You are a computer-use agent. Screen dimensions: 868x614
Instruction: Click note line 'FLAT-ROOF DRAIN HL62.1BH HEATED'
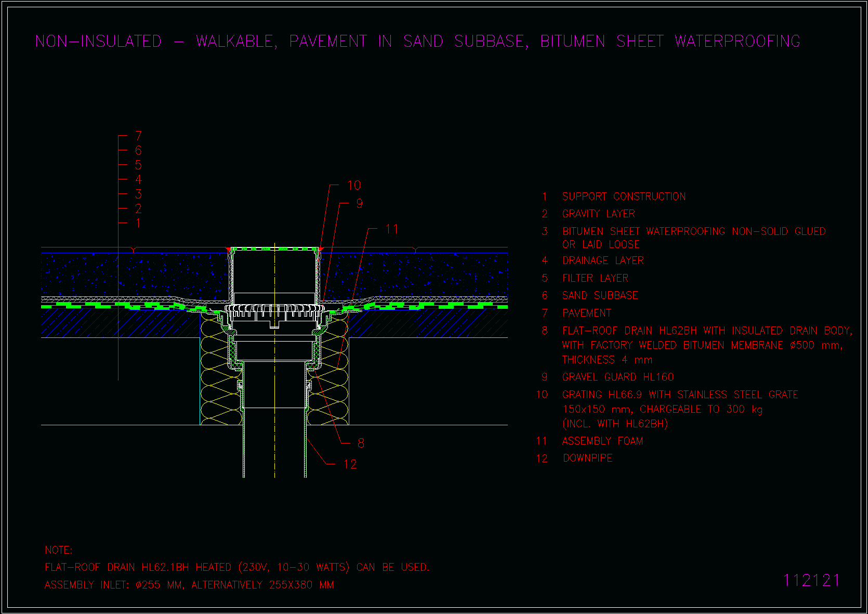pos(237,567)
